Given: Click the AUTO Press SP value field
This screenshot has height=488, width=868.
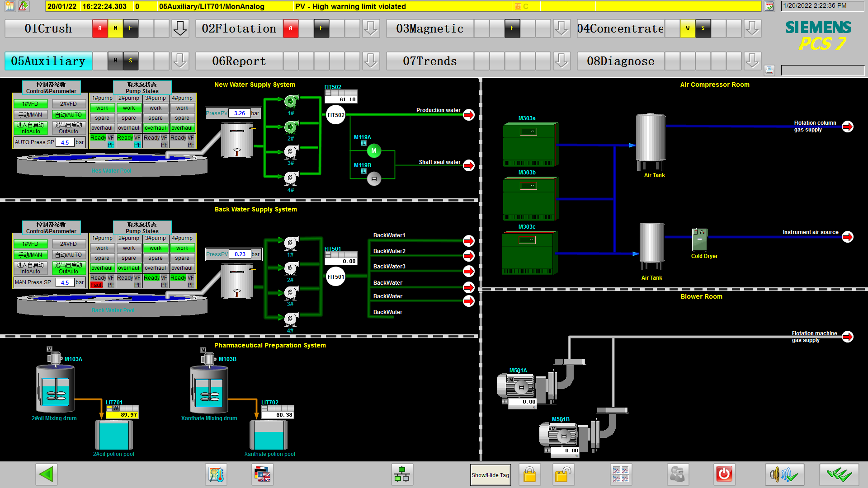Looking at the screenshot, I should (65, 142).
